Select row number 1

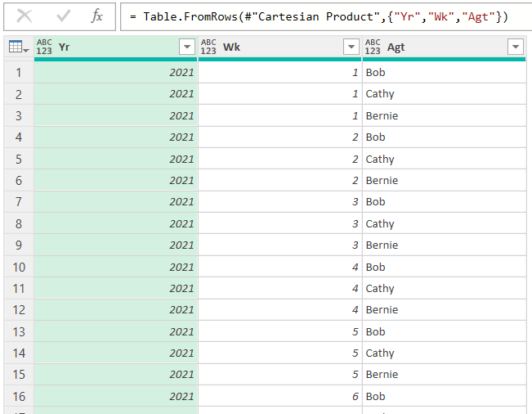19,72
